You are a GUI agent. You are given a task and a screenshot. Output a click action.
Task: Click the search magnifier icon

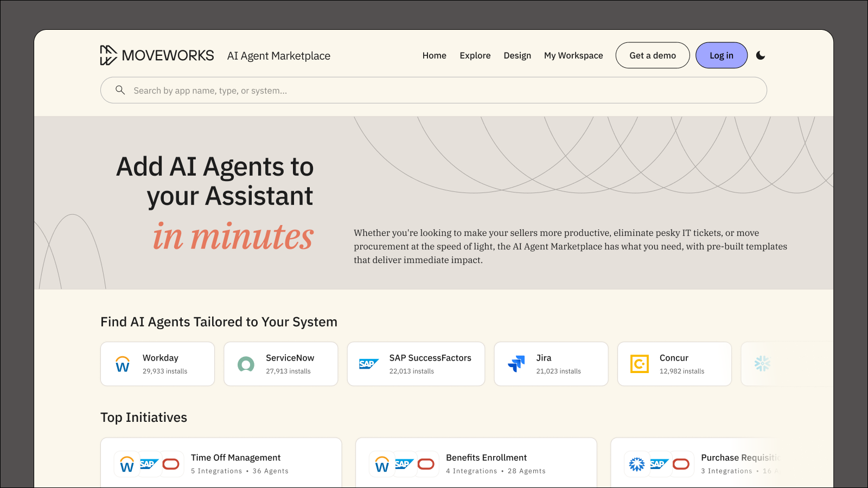point(120,90)
